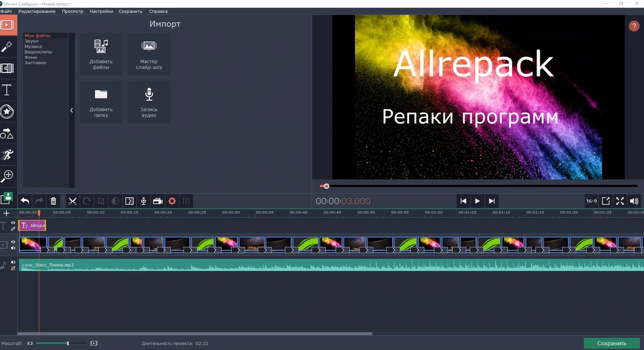Switch preview to full screen

click(x=620, y=201)
